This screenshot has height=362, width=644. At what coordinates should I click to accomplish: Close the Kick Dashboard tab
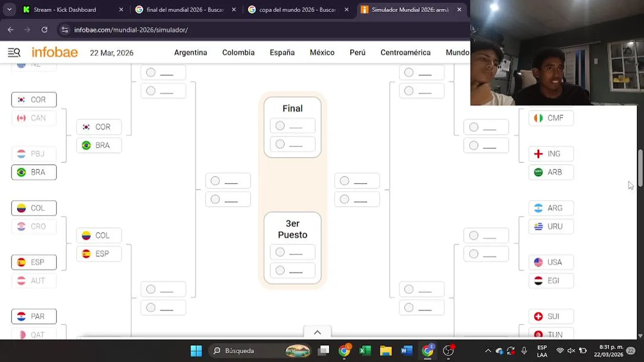click(x=121, y=10)
